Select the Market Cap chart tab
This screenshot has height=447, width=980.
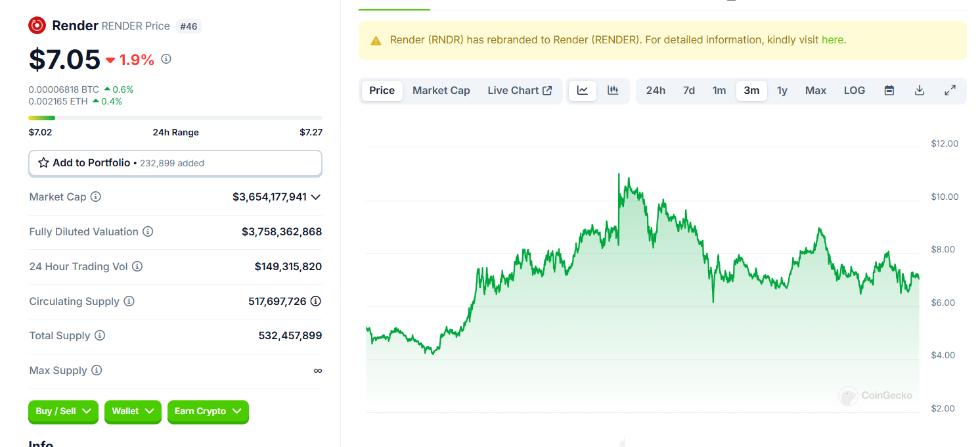pos(441,91)
